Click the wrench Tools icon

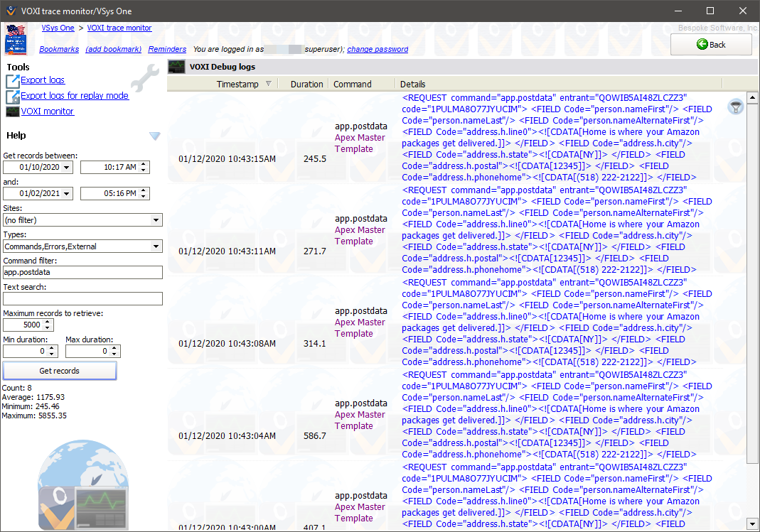tap(145, 75)
